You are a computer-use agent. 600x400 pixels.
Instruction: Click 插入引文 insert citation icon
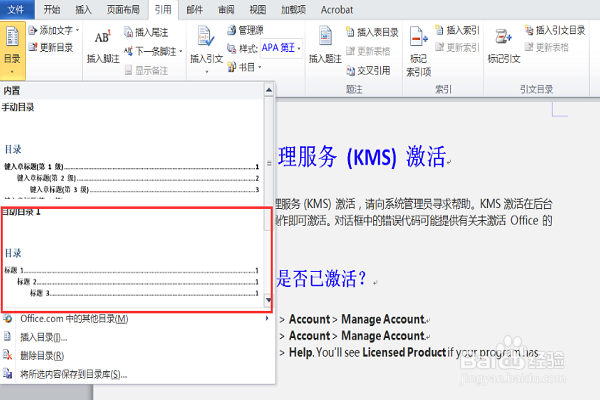point(206,36)
